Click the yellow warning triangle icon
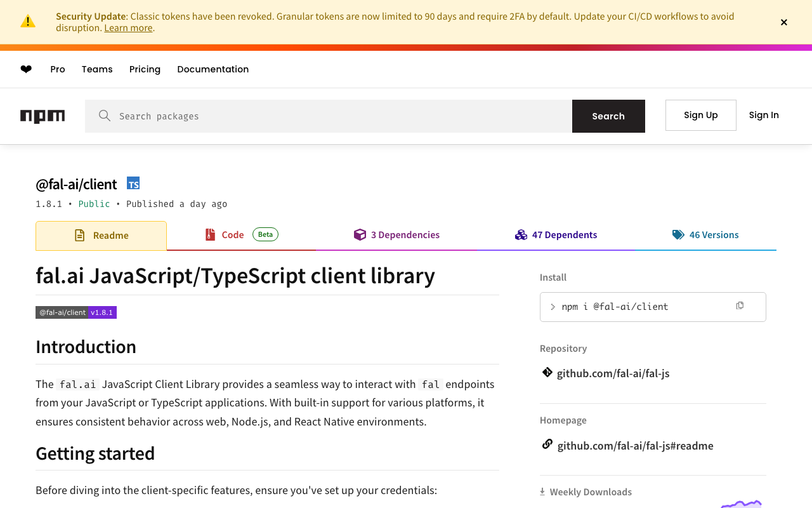The width and height of the screenshot is (812, 508). point(28,22)
